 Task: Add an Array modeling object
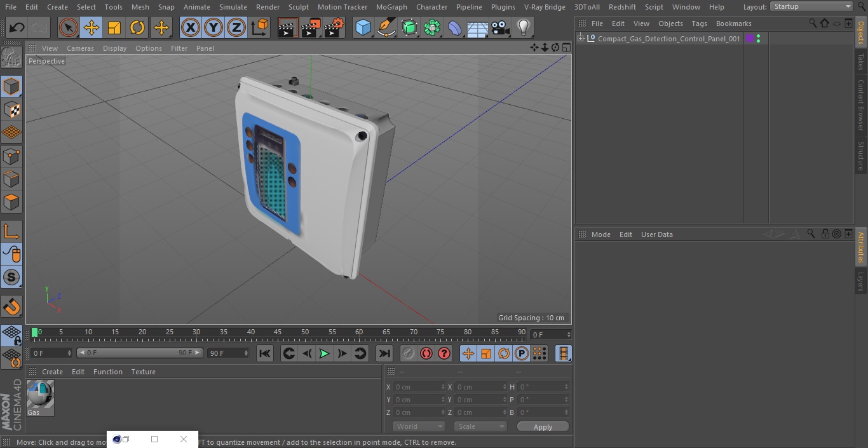[x=432, y=27]
